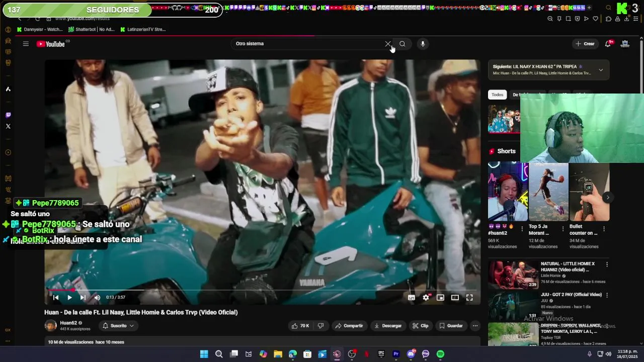Click browser zoom-out magnifier icon
This screenshot has height=362, width=644.
(x=550, y=19)
